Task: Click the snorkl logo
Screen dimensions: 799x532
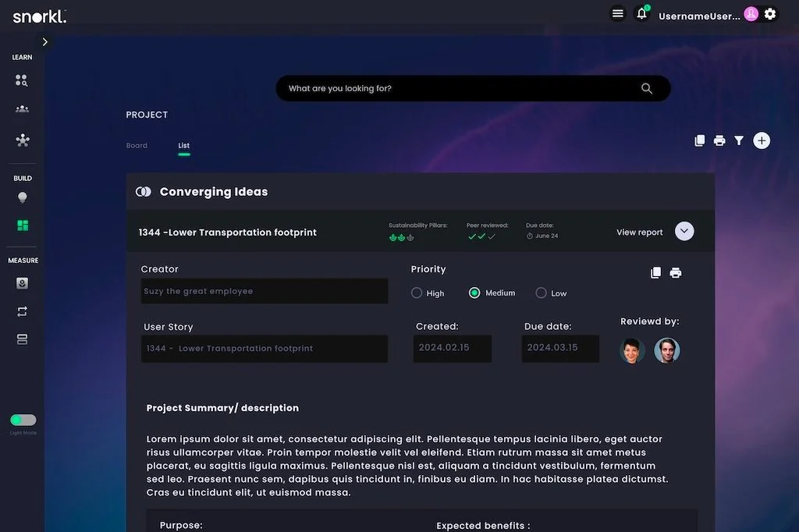Action: pos(39,16)
